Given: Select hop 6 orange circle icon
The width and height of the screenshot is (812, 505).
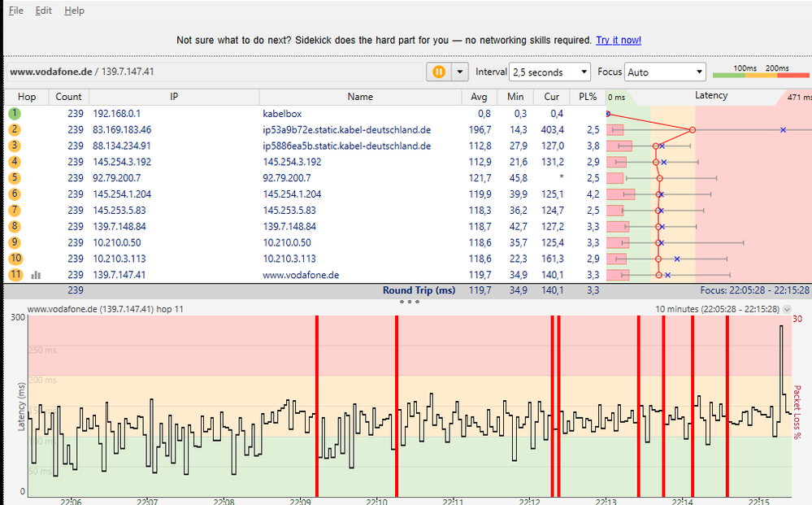Looking at the screenshot, I should (15, 194).
